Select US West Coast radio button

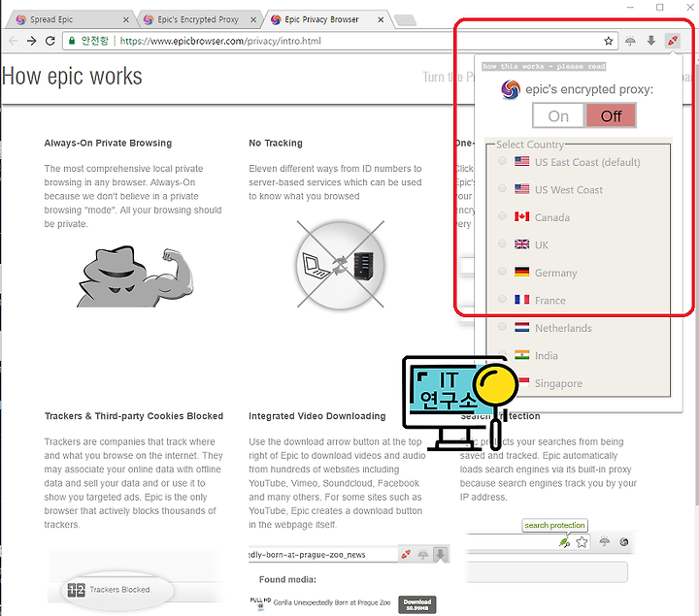tap(503, 188)
